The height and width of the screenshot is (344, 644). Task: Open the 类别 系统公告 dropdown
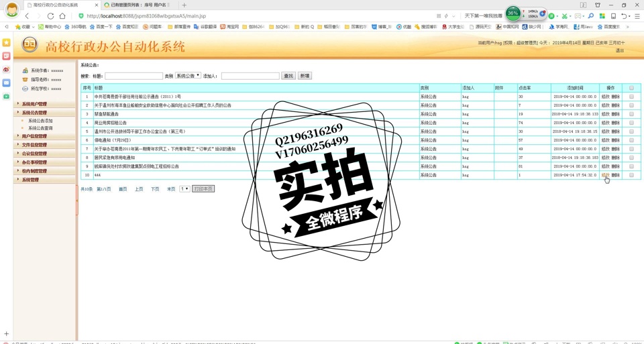coord(188,76)
